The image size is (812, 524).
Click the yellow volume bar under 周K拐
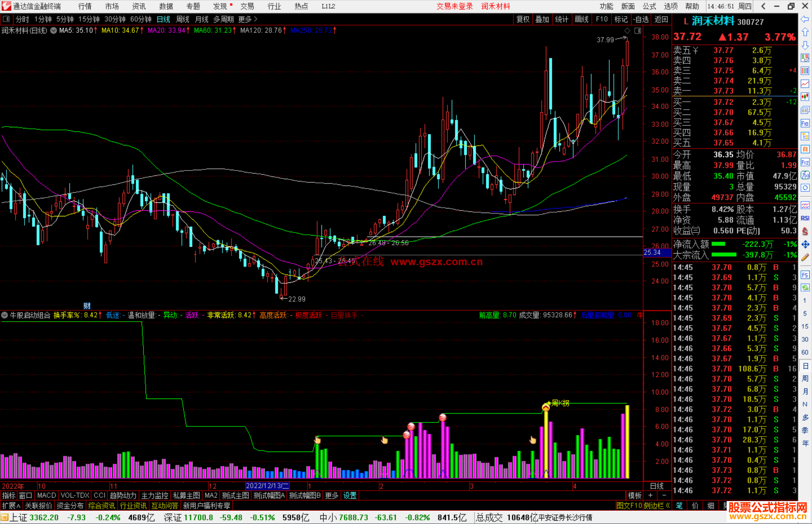coord(546,443)
